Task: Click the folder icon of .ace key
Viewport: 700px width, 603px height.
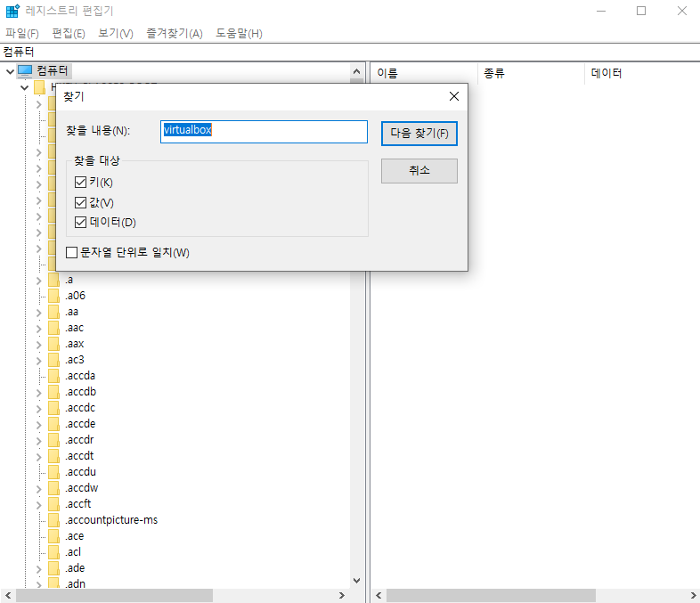Action: [53, 536]
